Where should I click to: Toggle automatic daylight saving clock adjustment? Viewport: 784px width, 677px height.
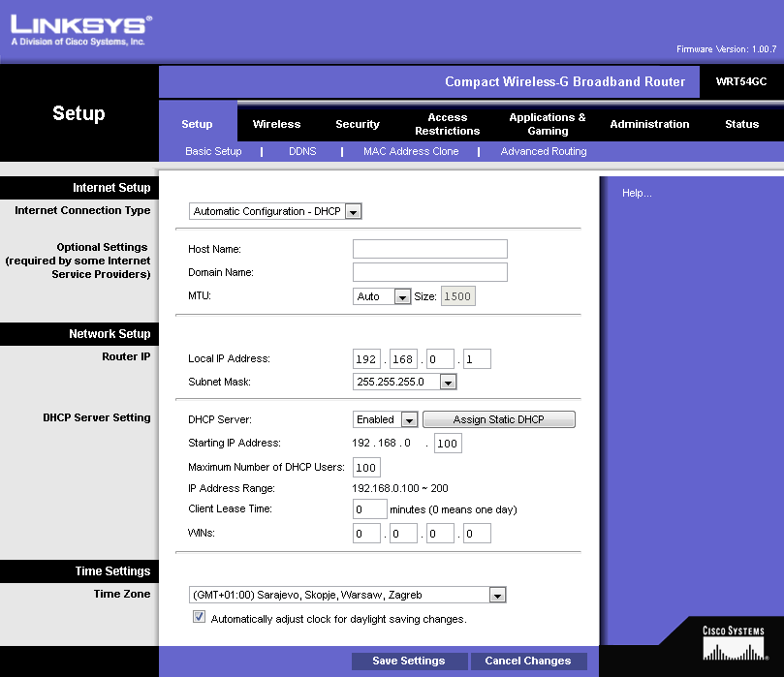click(199, 616)
